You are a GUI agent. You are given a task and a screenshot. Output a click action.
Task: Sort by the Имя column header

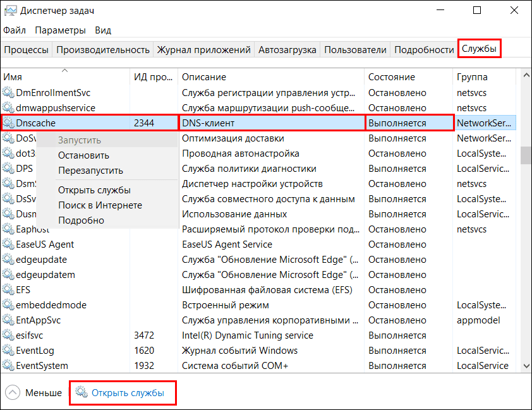click(x=65, y=76)
